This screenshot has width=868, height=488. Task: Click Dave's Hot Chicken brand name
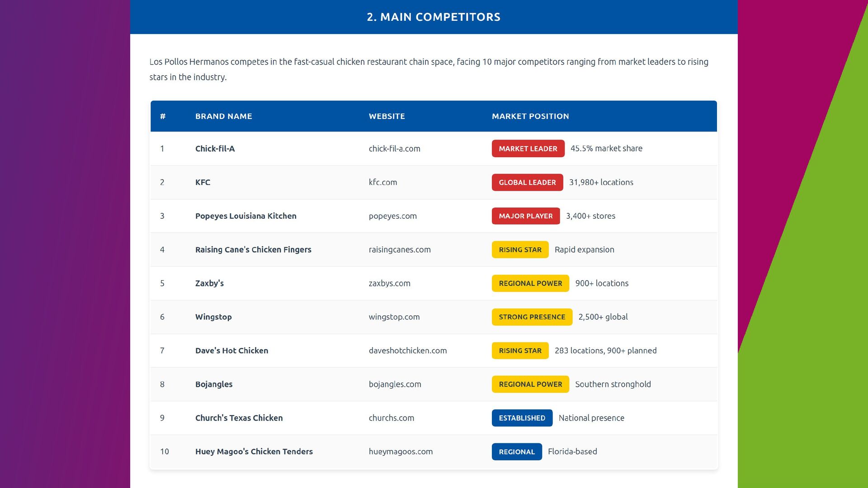coord(231,351)
